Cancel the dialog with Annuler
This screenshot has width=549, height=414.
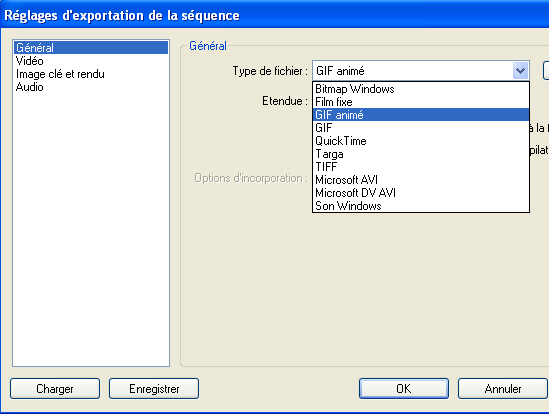(x=503, y=388)
